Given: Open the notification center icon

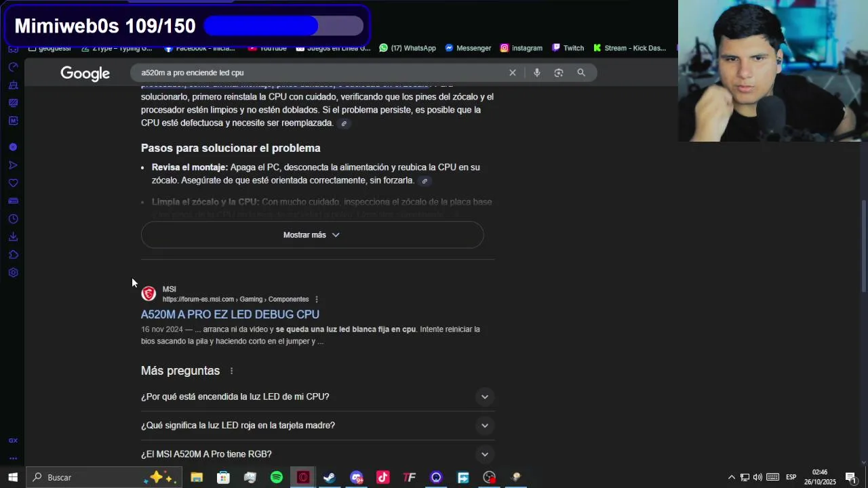Looking at the screenshot, I should point(850,477).
